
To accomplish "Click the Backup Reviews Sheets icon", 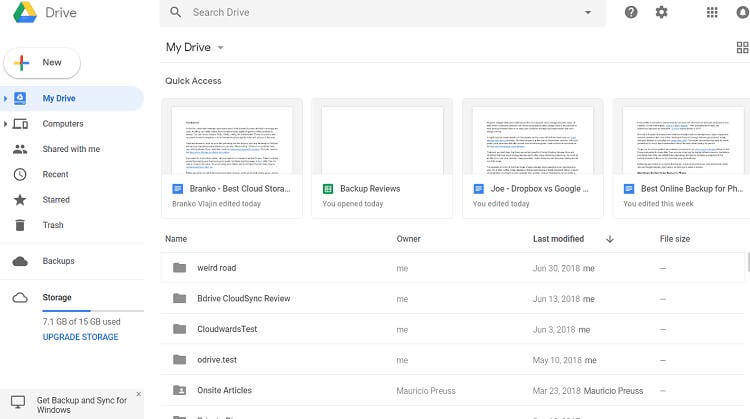I will [328, 189].
